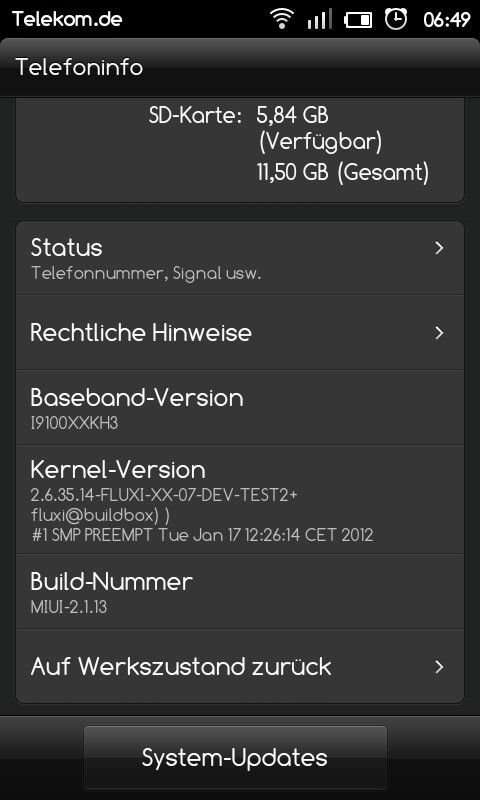Select the Baseband-Version row

tap(240, 407)
